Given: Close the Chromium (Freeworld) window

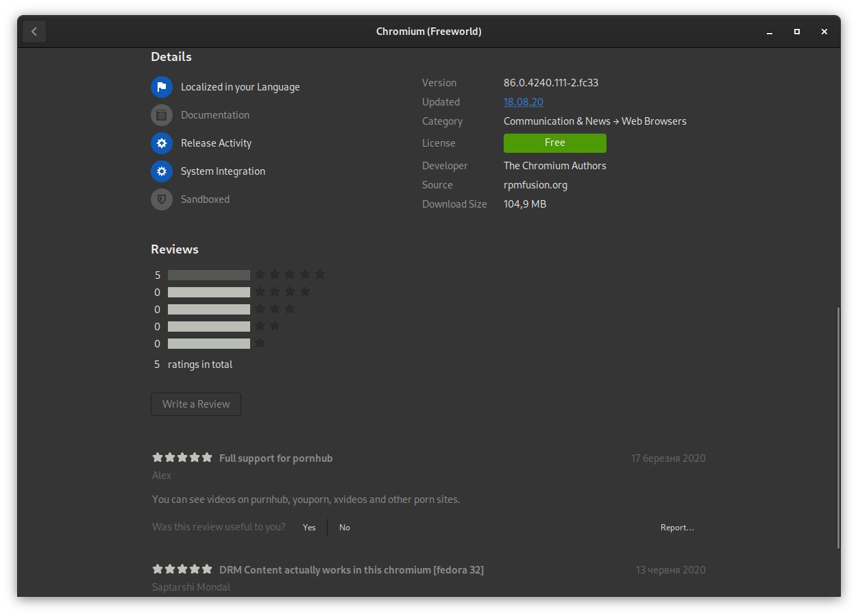Looking at the screenshot, I should 824,32.
